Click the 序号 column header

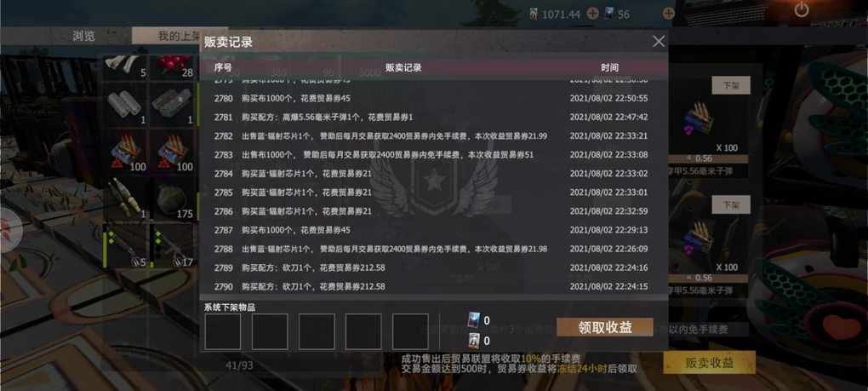pos(223,67)
